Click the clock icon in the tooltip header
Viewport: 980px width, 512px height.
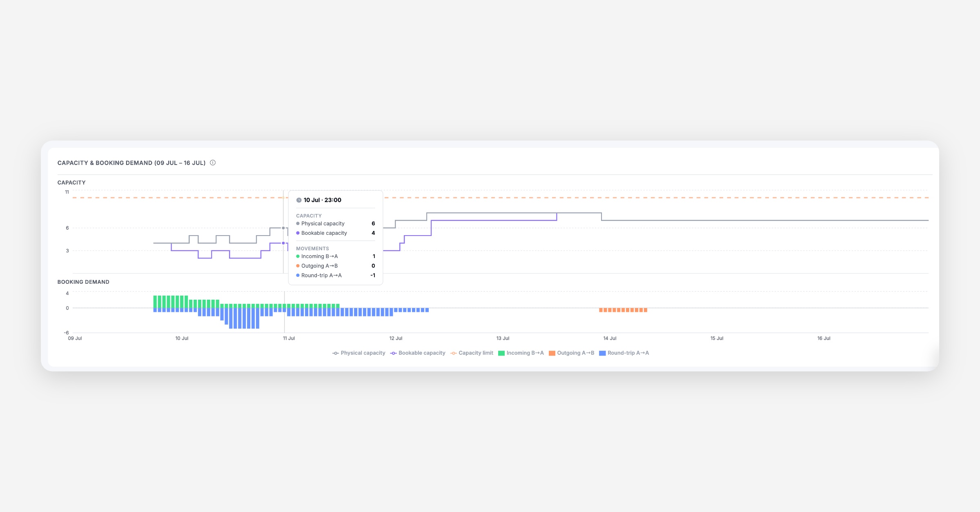(299, 200)
